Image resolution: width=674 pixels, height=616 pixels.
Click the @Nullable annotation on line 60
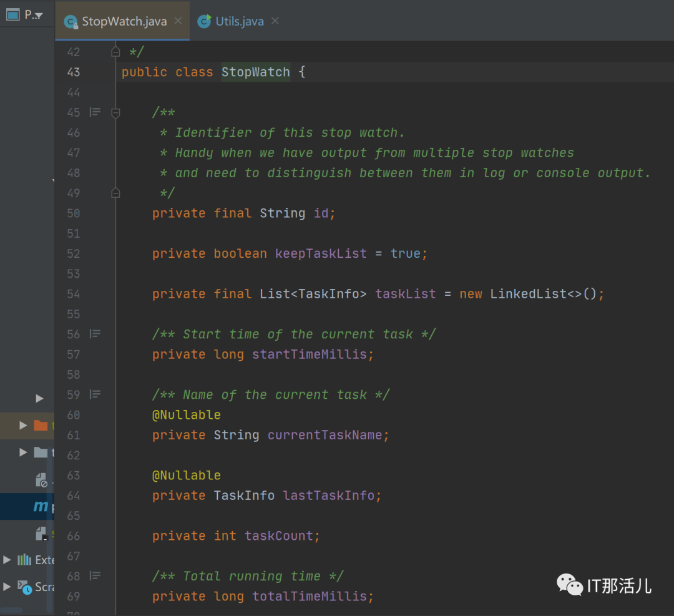[187, 415]
